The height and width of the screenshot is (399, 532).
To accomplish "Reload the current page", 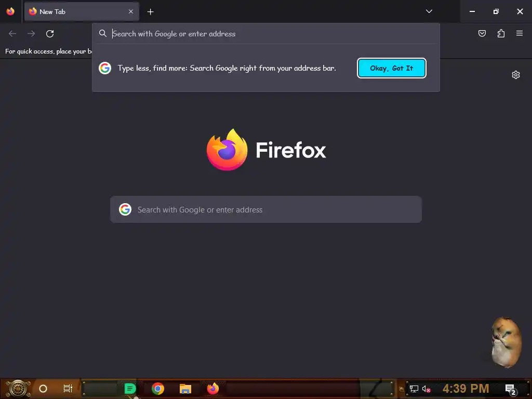I will (50, 34).
